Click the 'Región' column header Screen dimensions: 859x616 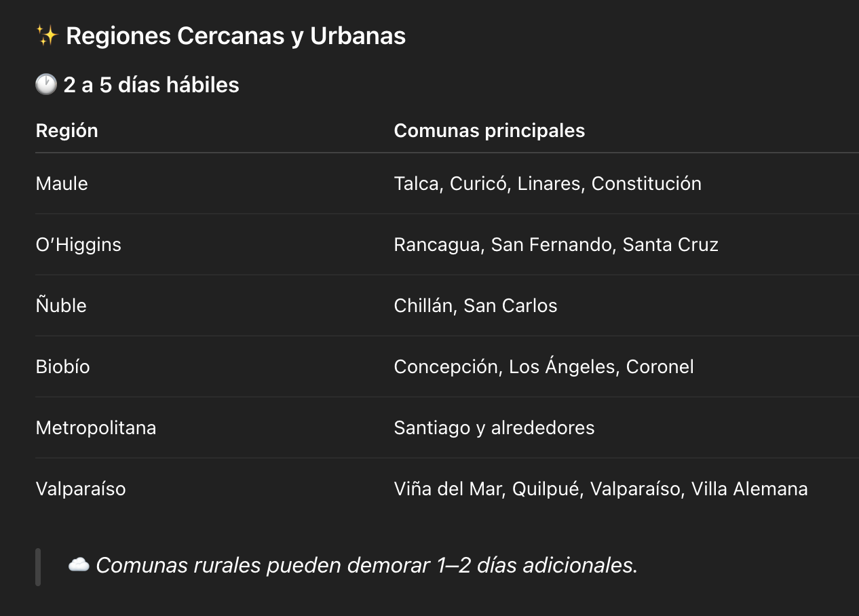66,130
